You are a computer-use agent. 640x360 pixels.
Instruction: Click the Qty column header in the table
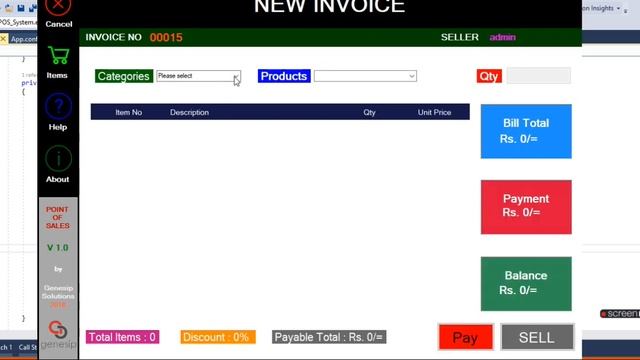click(369, 112)
